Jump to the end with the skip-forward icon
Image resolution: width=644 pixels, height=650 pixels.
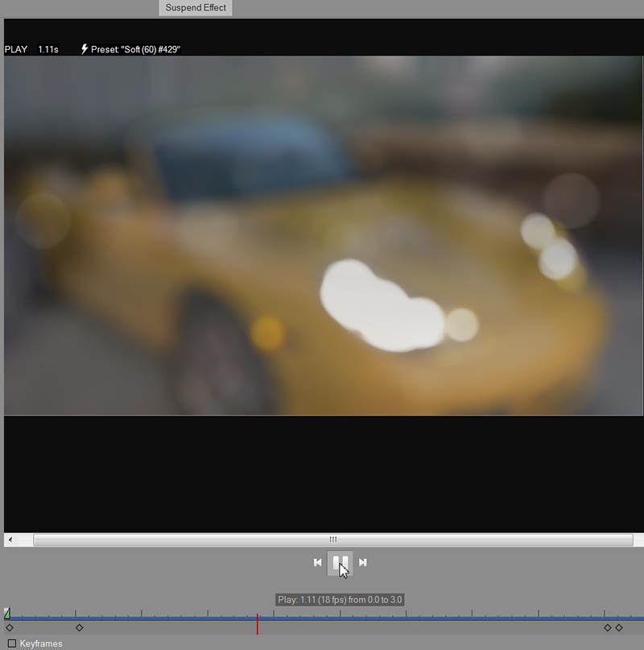[362, 562]
